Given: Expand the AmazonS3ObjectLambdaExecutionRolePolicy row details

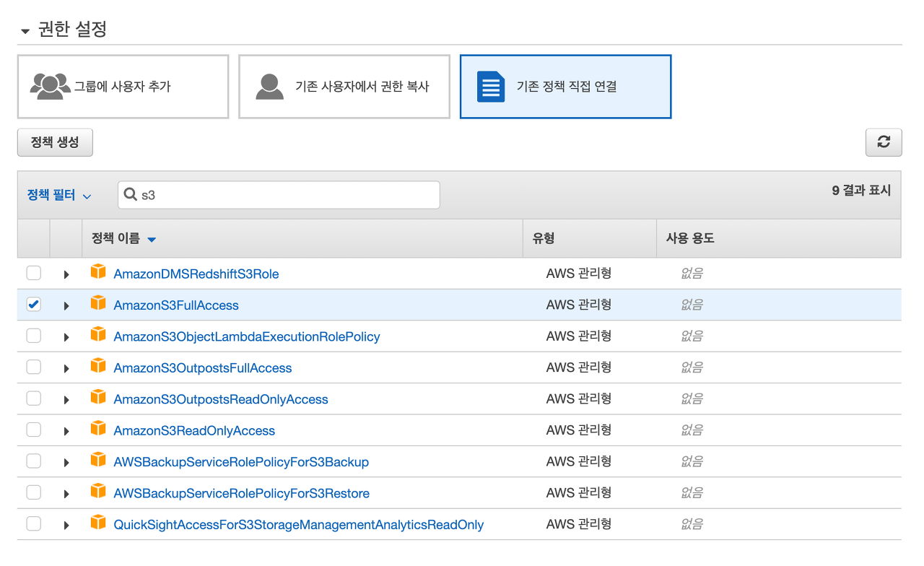Looking at the screenshot, I should [x=66, y=337].
